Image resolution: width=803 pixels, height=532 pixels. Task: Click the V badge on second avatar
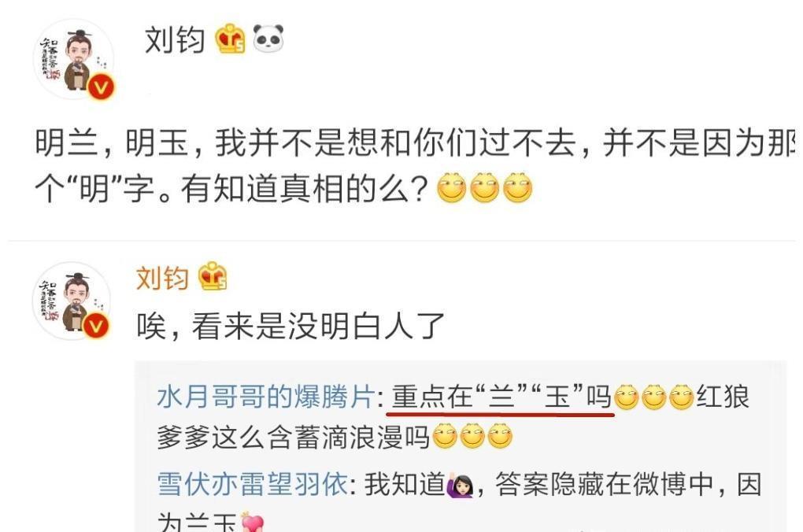point(98,326)
